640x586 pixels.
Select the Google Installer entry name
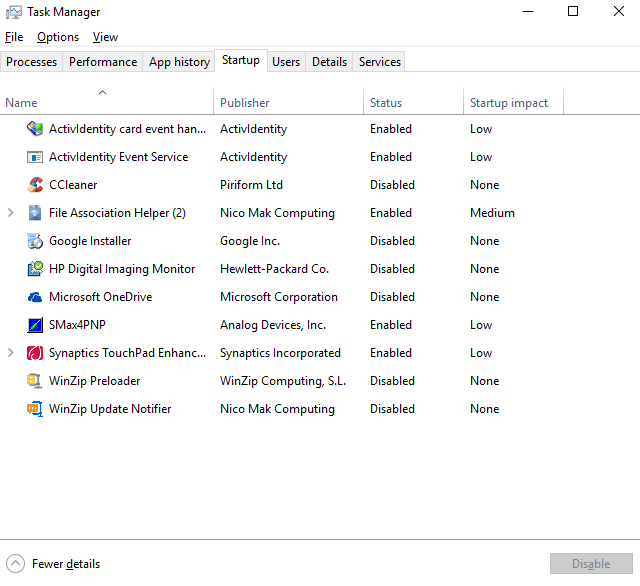[x=90, y=241]
